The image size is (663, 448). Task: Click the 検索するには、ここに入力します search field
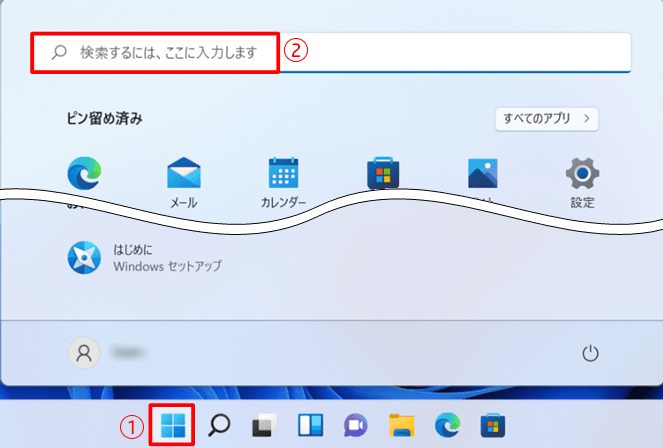click(x=330, y=52)
